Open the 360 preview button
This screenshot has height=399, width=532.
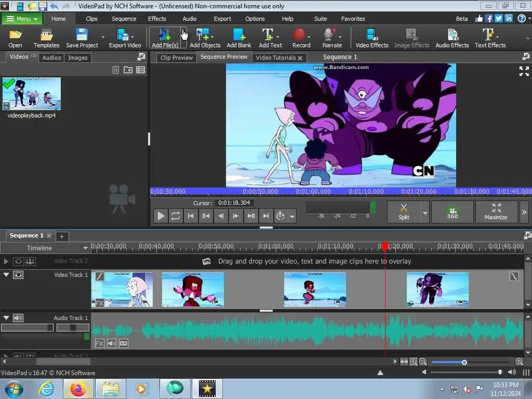(x=452, y=212)
